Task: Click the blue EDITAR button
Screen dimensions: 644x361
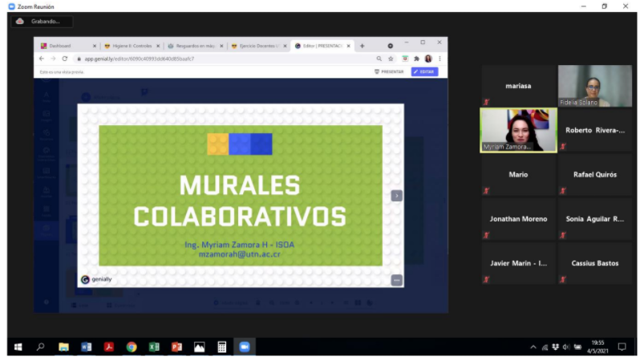Action: (x=424, y=71)
